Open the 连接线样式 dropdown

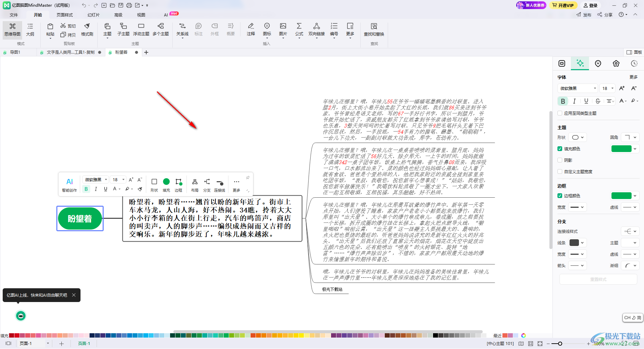pyautogui.click(x=630, y=231)
